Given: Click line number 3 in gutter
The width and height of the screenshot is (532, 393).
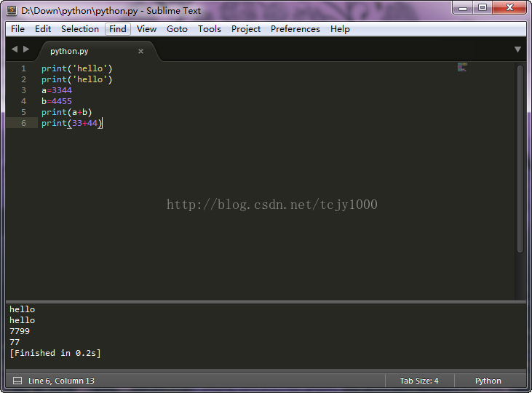Looking at the screenshot, I should click(23, 90).
